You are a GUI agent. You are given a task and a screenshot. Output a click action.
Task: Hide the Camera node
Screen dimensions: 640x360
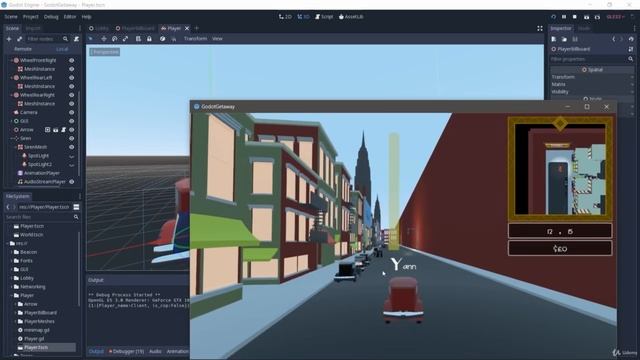coord(71,112)
